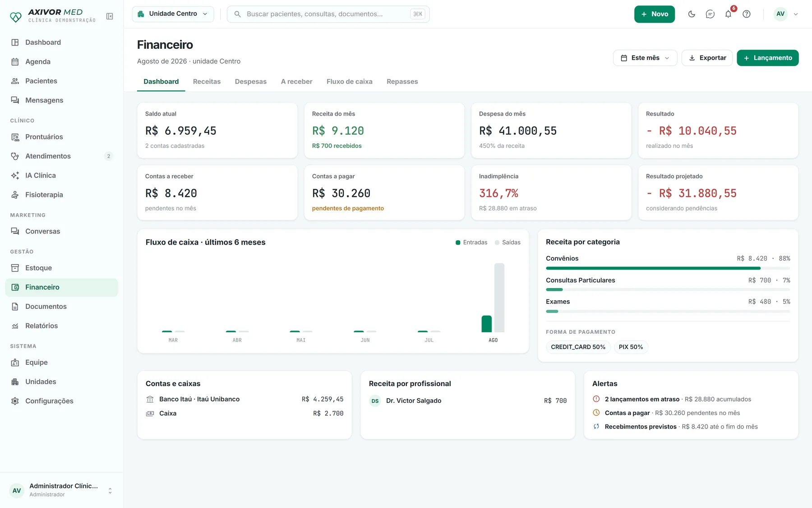Open Equipe section
This screenshot has width=812, height=508.
point(61,362)
